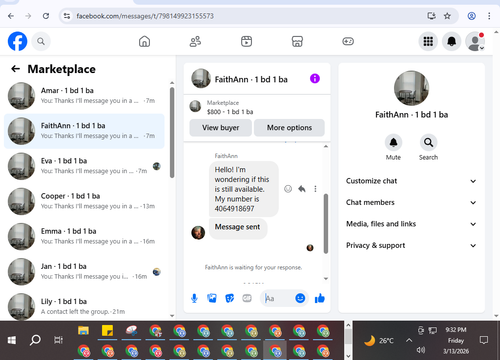The image size is (500, 360).
Task: Expand the Customize chat section
Action: click(x=411, y=181)
